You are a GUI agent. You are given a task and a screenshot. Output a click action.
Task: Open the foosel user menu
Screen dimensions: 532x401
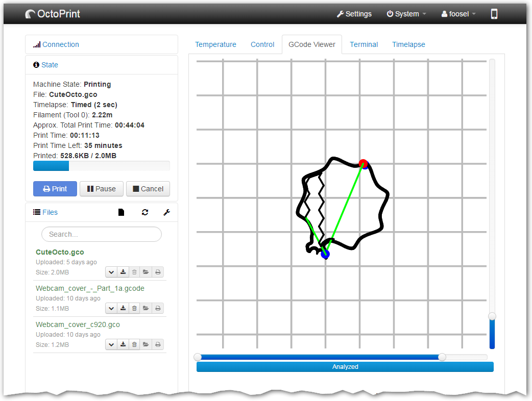pyautogui.click(x=457, y=14)
